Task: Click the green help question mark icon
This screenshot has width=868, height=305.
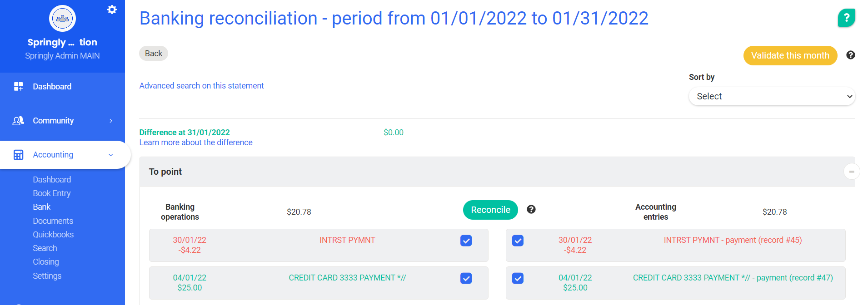Action: [x=846, y=18]
